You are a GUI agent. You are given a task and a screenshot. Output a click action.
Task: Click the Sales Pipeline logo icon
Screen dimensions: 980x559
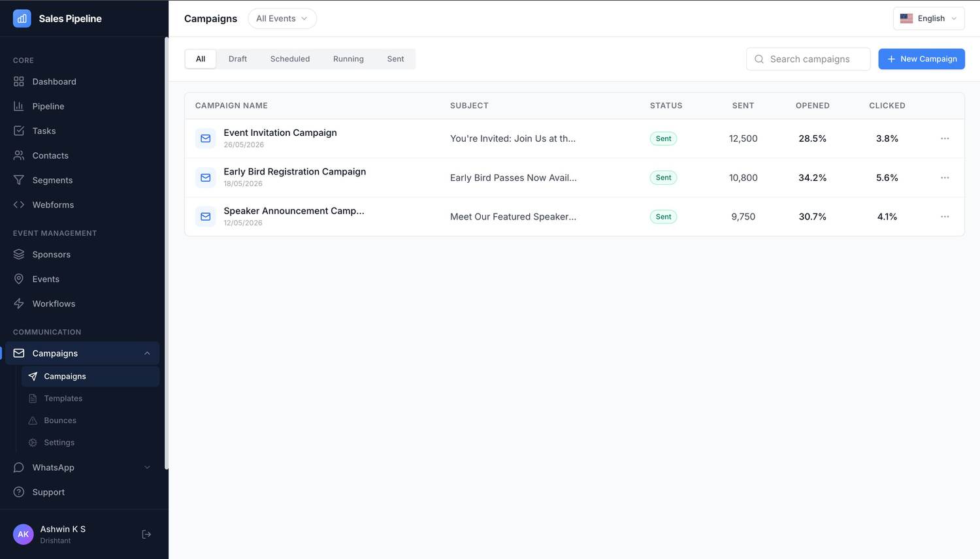[x=22, y=18]
